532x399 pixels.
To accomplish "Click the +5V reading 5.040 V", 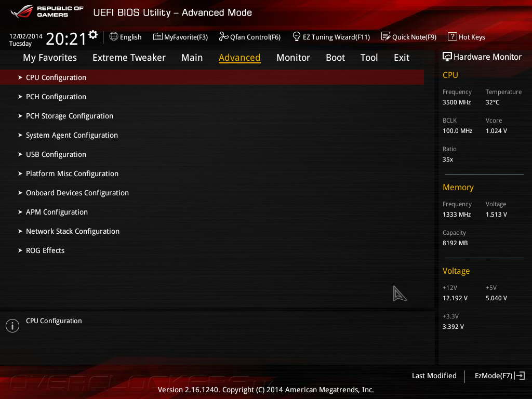I will [x=496, y=298].
